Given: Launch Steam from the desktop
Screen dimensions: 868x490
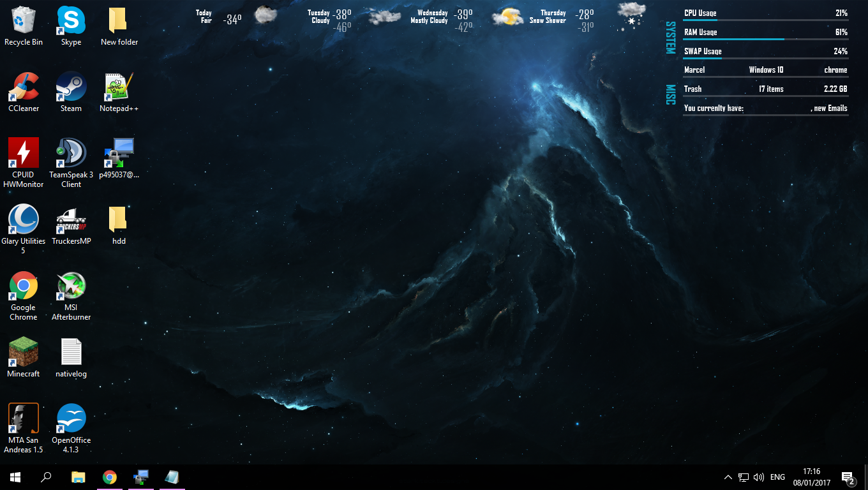Looking at the screenshot, I should point(71,93).
